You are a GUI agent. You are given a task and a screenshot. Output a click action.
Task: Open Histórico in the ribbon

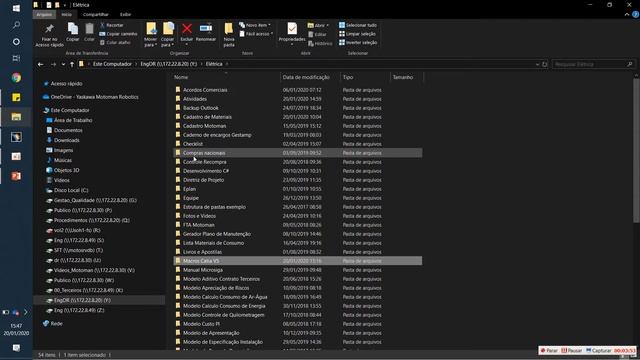point(320,43)
